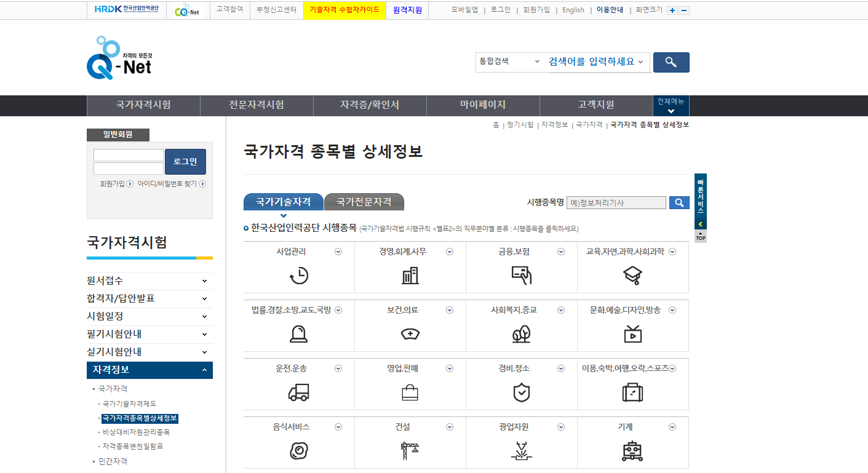Click the 문화.예술.디자인.방송 TV icon

click(x=632, y=334)
